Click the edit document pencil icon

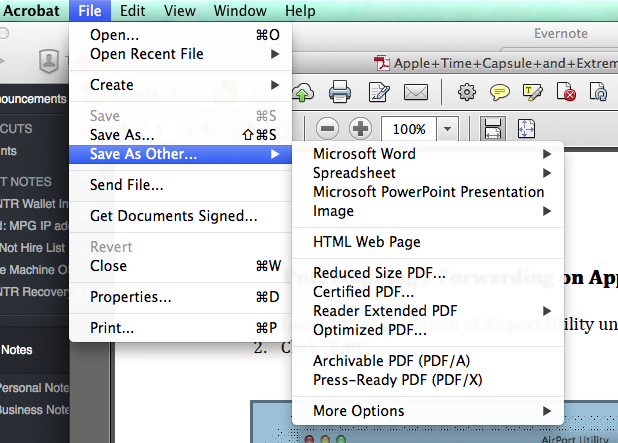378,92
